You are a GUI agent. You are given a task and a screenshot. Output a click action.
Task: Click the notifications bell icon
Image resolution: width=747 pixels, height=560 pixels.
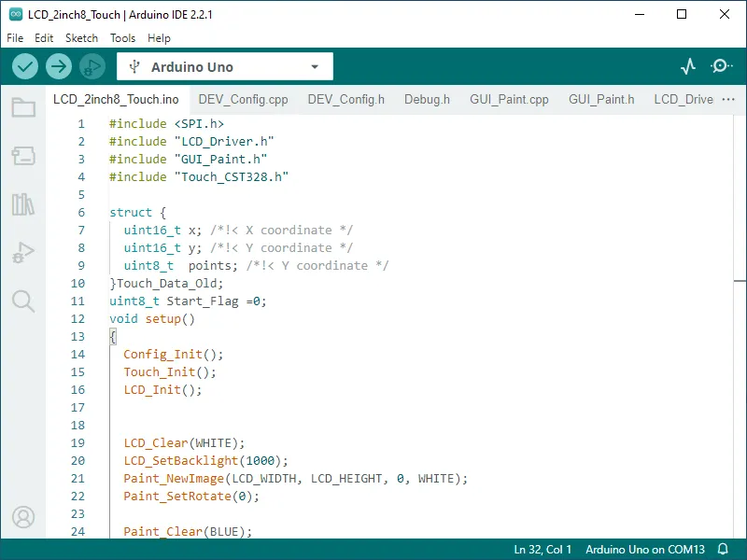pyautogui.click(x=723, y=550)
